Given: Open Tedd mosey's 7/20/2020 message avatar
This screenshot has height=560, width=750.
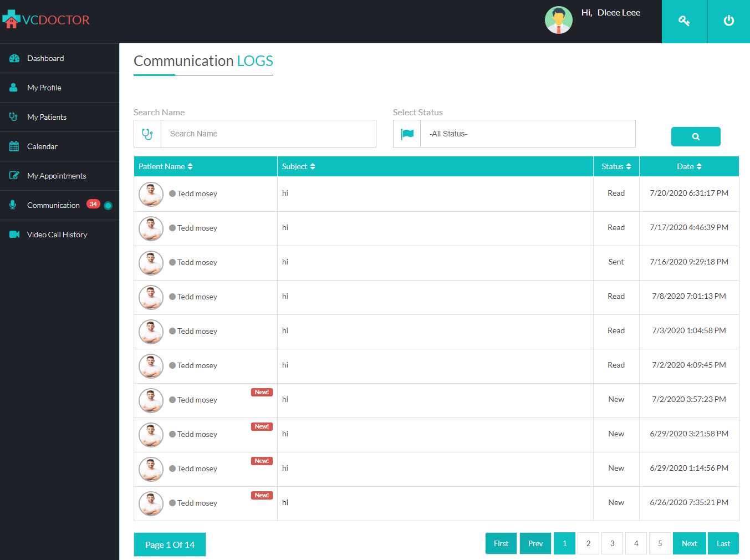Looking at the screenshot, I should 151,194.
